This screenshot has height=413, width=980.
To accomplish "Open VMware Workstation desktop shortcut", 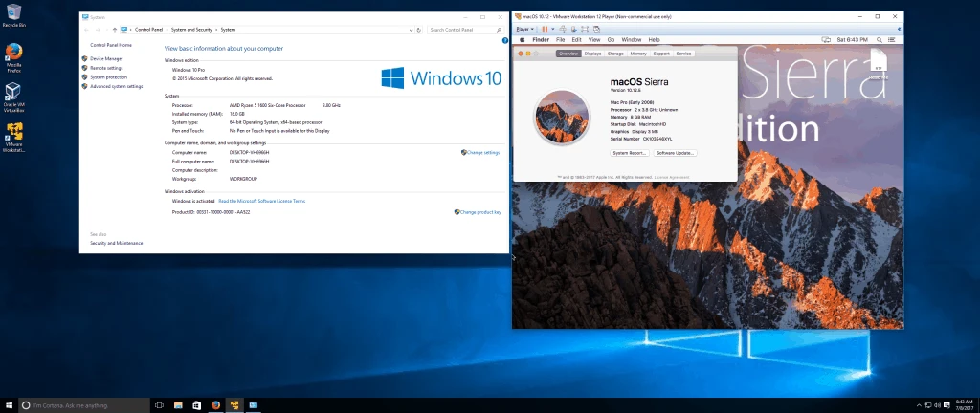I will pos(13,138).
